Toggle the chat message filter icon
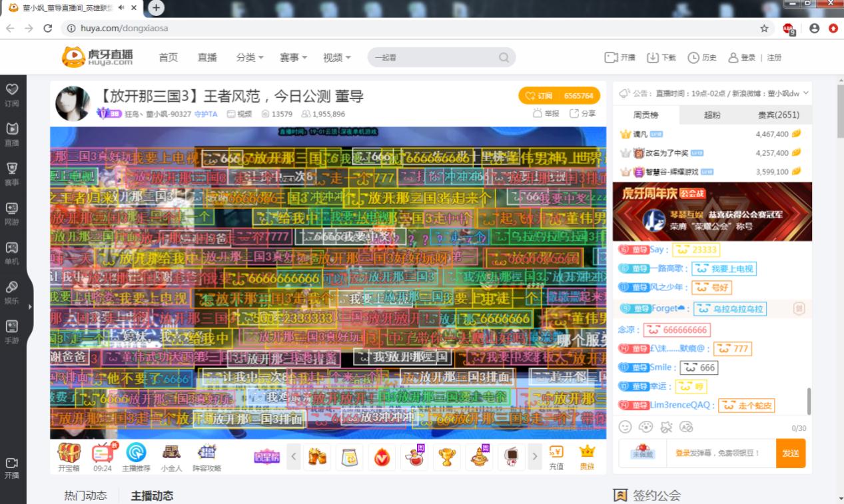This screenshot has width=844, height=504. [686, 427]
